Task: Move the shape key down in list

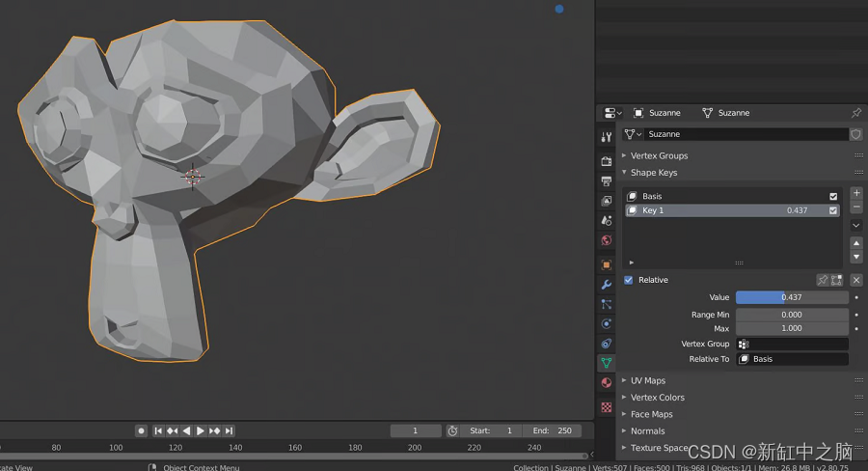Action: pos(856,257)
